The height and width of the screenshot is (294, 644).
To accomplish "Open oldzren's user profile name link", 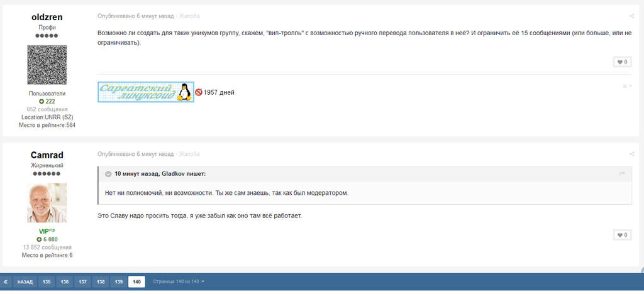I will click(47, 17).
